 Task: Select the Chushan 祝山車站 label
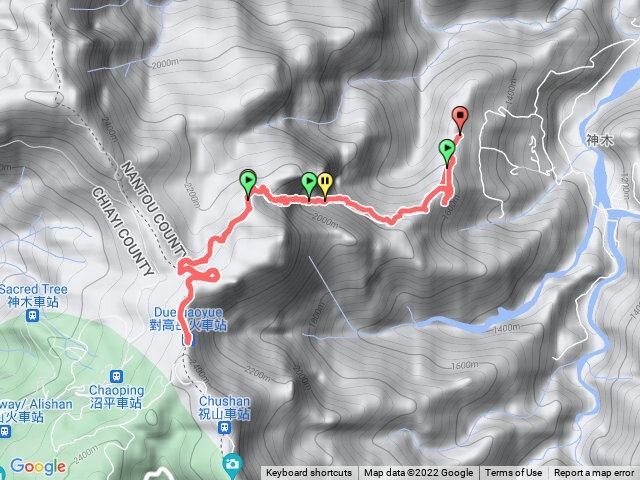[x=224, y=407]
